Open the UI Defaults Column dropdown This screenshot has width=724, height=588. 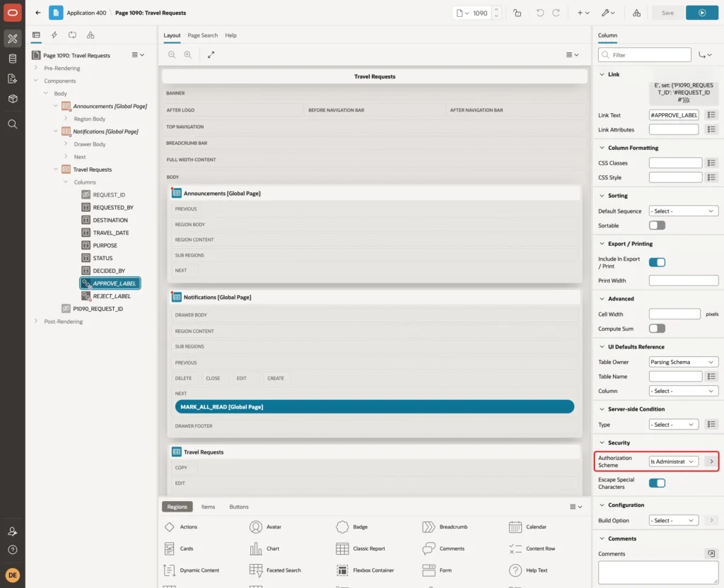pos(684,391)
